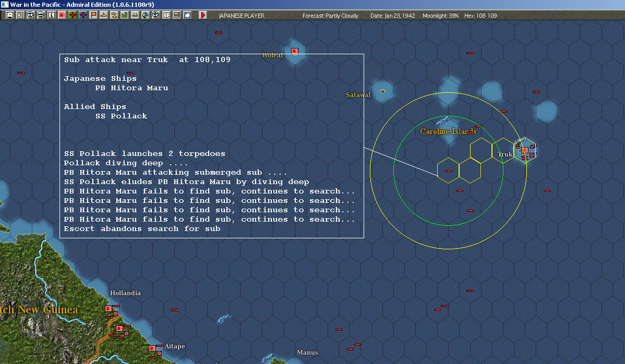Click the crosshair target toolbar icon
Screen dimensions: 625x364
pyautogui.click(x=156, y=15)
